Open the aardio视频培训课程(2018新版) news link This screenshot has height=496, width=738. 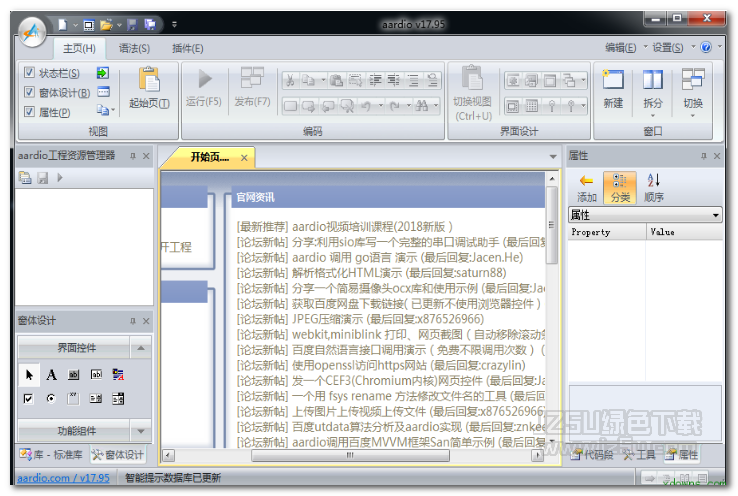(x=372, y=227)
